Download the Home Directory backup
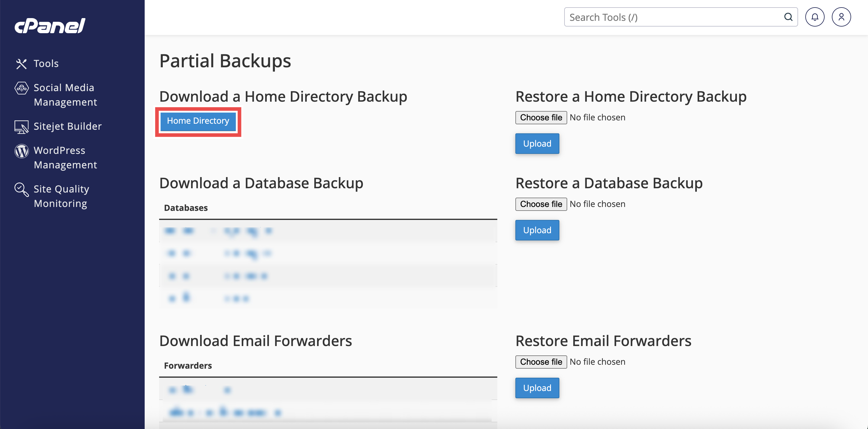 [x=198, y=121]
